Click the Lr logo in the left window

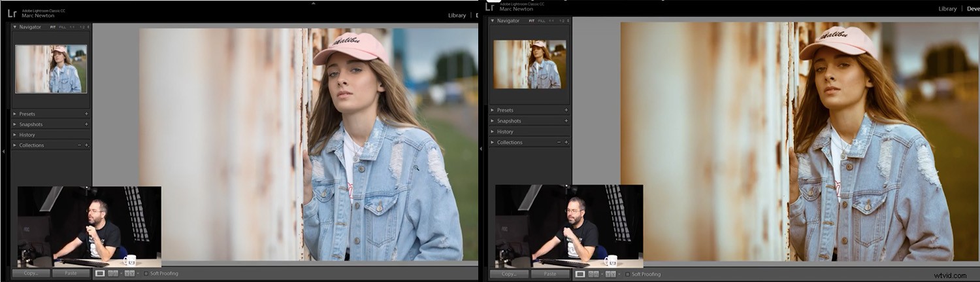[12, 13]
